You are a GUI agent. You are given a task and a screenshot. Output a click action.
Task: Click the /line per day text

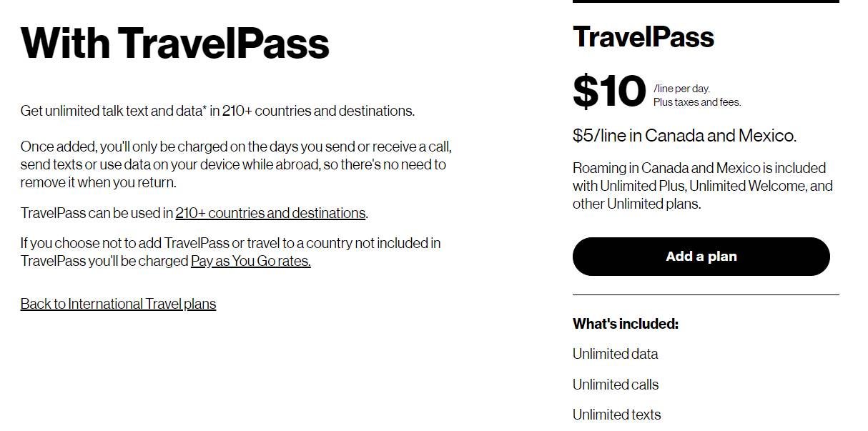[x=681, y=89]
